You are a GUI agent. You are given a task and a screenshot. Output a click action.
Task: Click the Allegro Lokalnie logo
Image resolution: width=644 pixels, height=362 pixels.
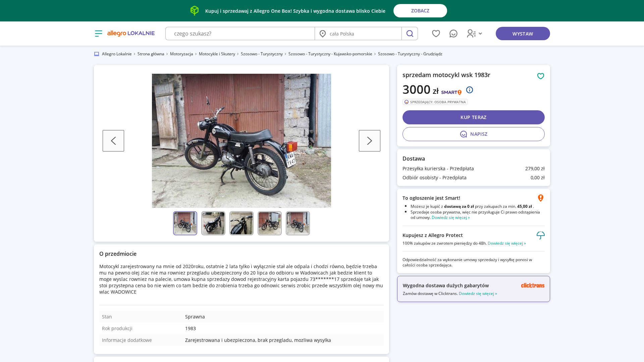[131, 33]
